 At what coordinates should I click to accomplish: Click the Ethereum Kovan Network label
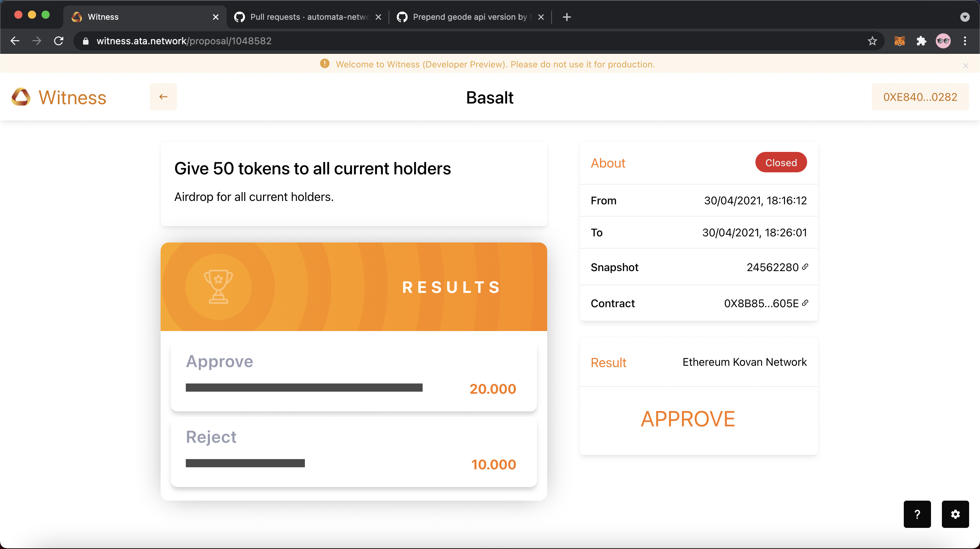pos(745,362)
